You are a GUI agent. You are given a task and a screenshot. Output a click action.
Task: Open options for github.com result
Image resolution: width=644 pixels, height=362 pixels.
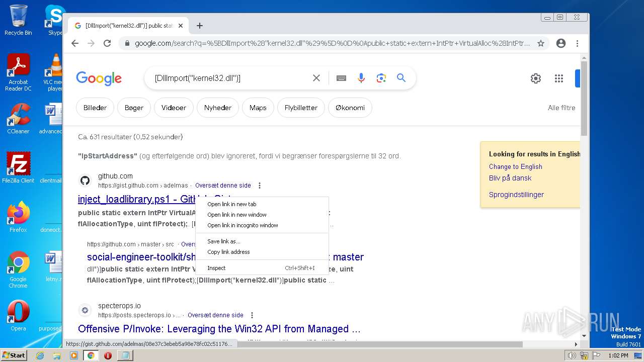(x=260, y=186)
